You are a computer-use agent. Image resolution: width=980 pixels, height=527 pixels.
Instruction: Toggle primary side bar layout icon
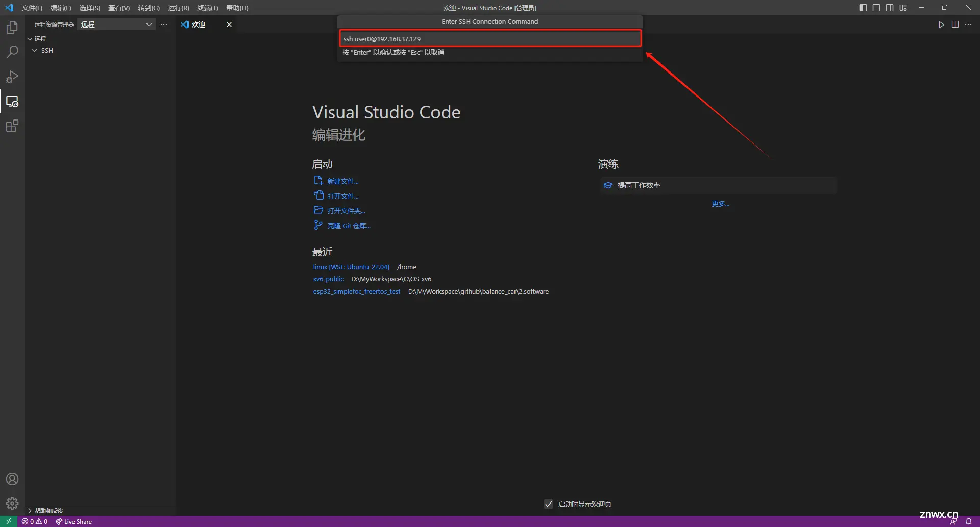coord(863,8)
